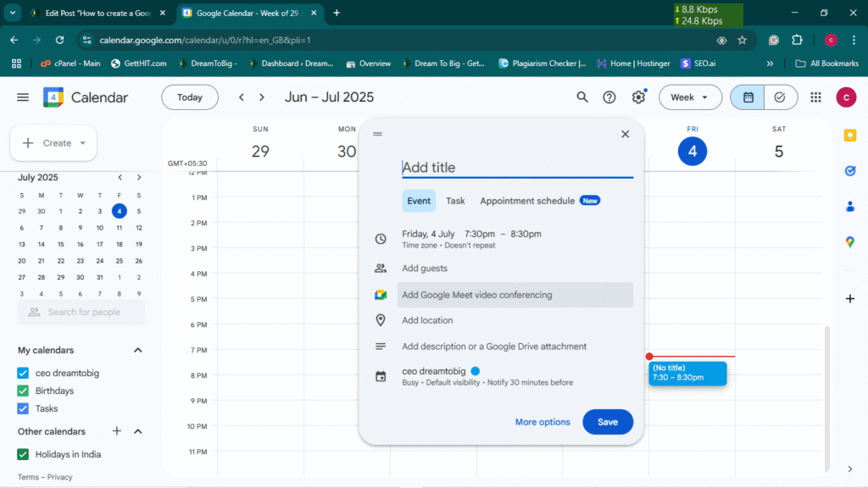Image resolution: width=868 pixels, height=488 pixels.
Task: Open Google Keep in side panel
Action: pos(849,136)
